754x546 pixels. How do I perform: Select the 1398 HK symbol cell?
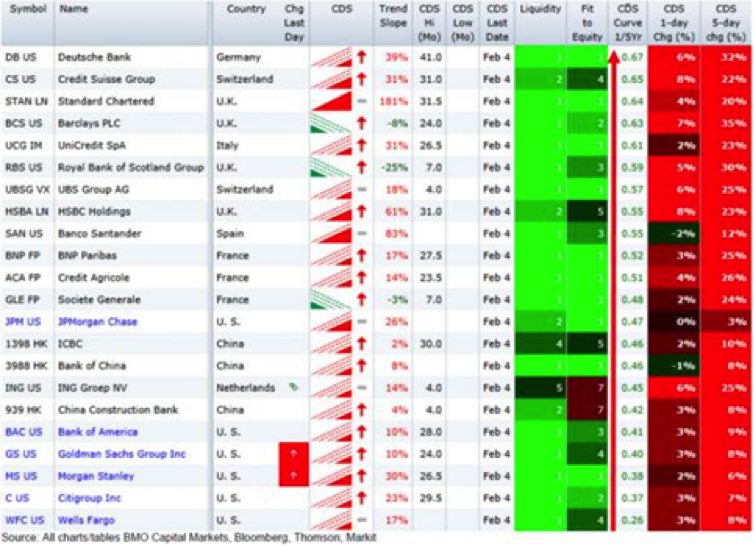[x=25, y=344]
